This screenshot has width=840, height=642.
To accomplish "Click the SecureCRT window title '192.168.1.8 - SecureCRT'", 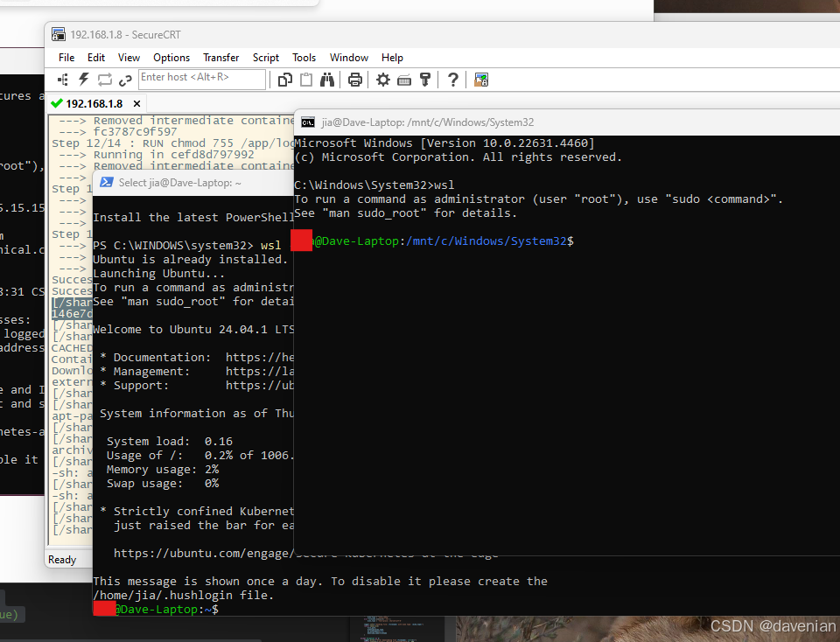I will (125, 35).
